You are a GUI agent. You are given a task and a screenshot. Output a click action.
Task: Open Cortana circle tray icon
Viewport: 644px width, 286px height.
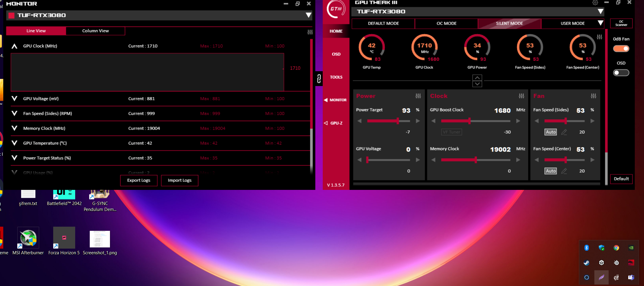(x=587, y=277)
